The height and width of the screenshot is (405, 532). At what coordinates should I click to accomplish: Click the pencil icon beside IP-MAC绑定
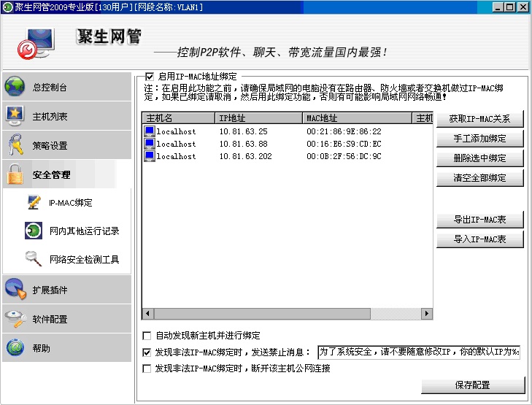tap(34, 203)
